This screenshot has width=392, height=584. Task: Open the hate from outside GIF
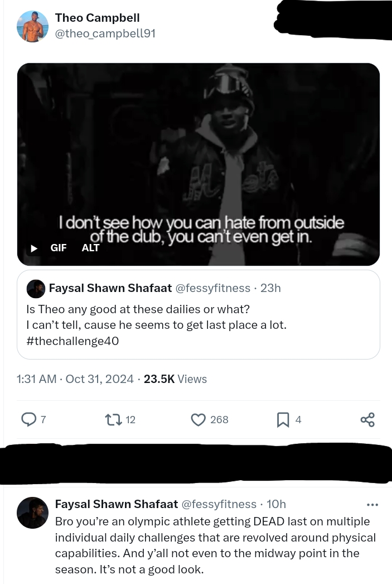tap(199, 164)
